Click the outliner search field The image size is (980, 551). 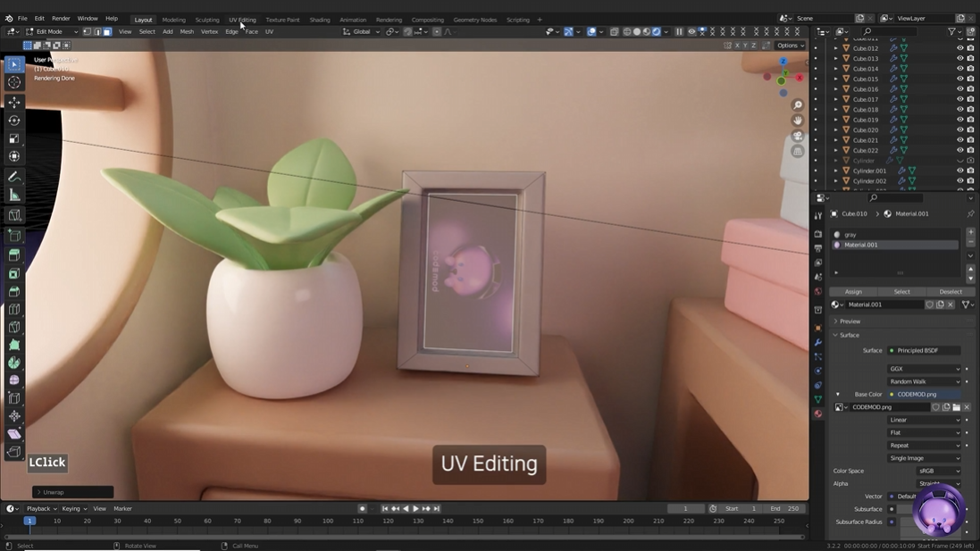[889, 31]
